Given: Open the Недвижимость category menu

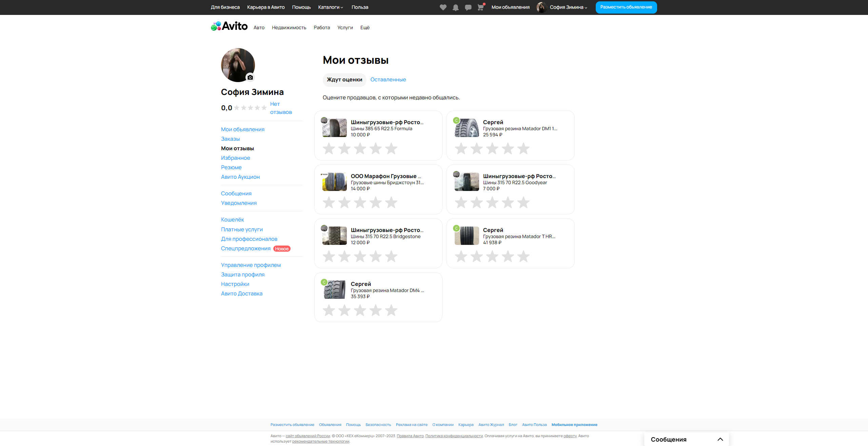Looking at the screenshot, I should pyautogui.click(x=289, y=27).
